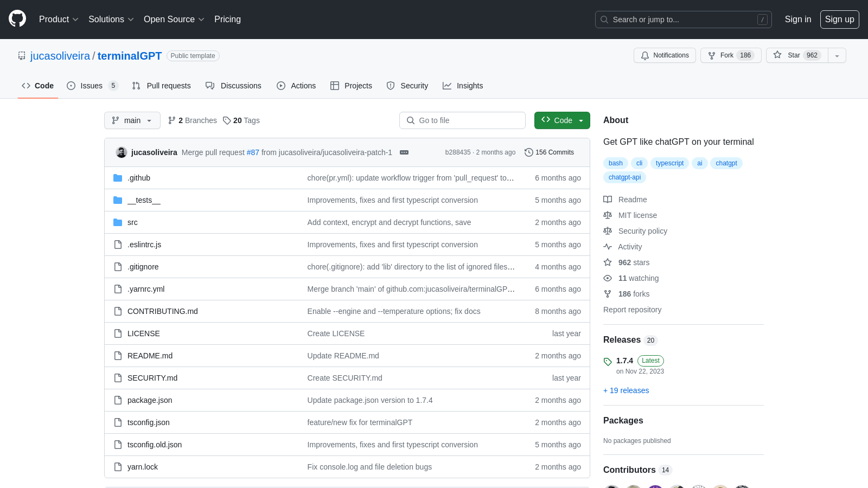This screenshot has height=488, width=868.
Task: Open the terminalGPT repository name link
Action: 130,56
